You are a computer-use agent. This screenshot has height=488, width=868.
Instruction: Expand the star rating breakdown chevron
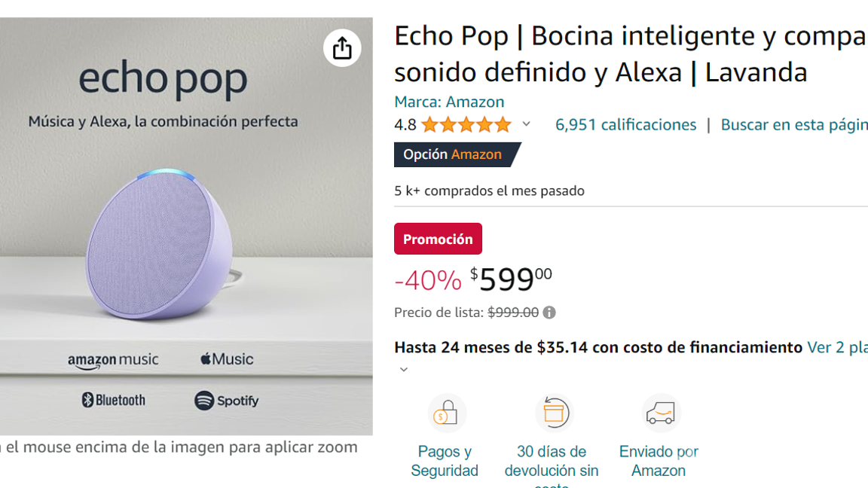525,124
